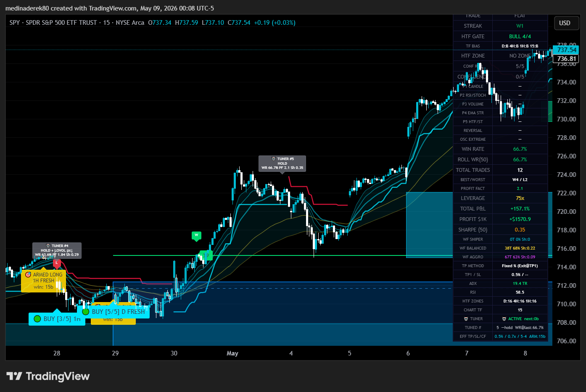Select the green TP label on chart

[x=206, y=255]
